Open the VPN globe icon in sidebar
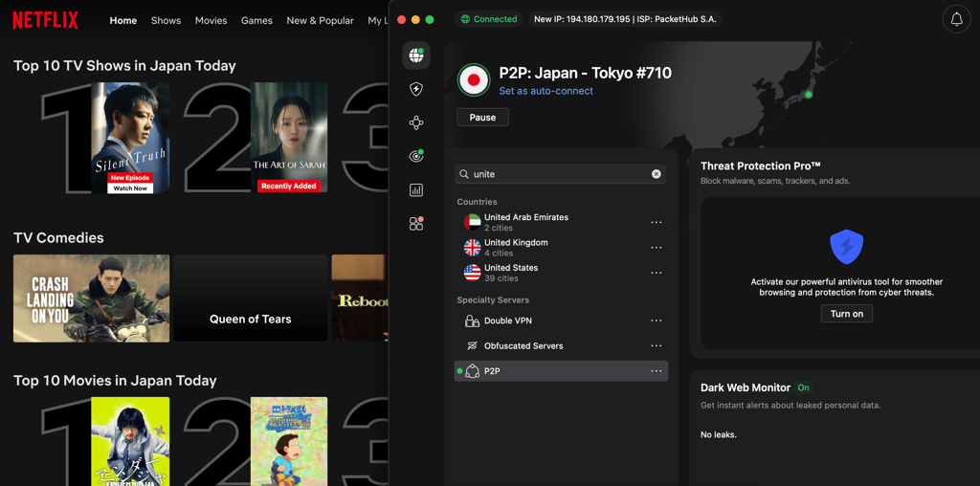980x486 pixels. pos(416,55)
